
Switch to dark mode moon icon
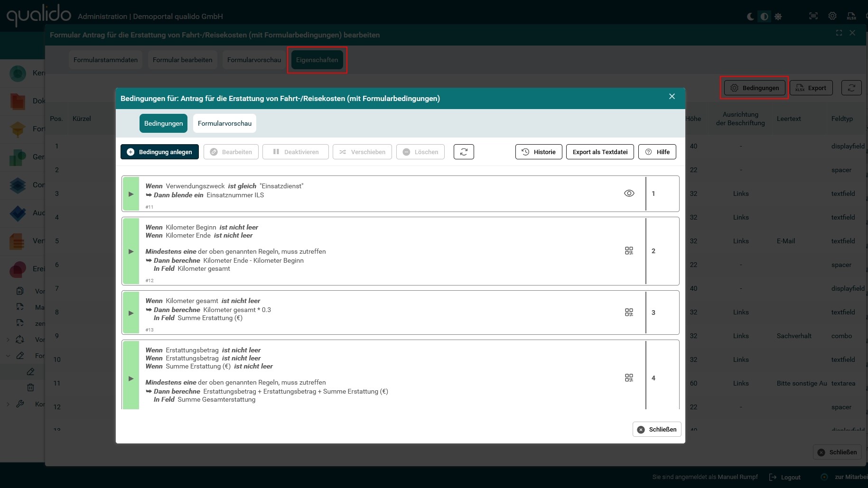[750, 16]
